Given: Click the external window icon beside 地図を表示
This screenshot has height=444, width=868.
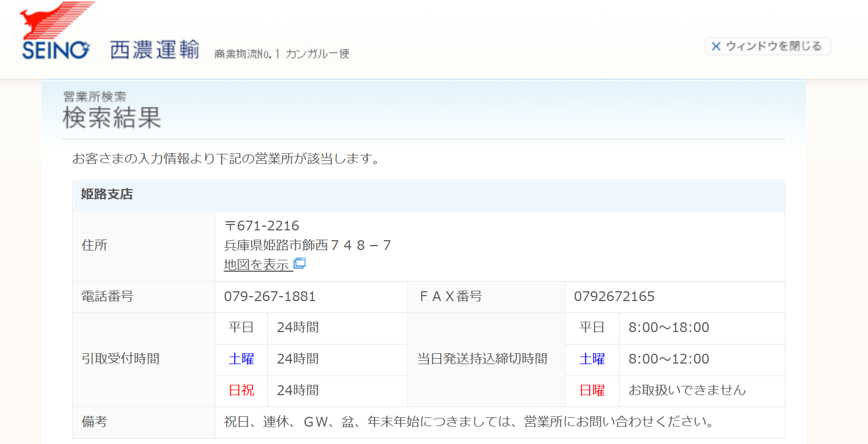Looking at the screenshot, I should (x=299, y=264).
